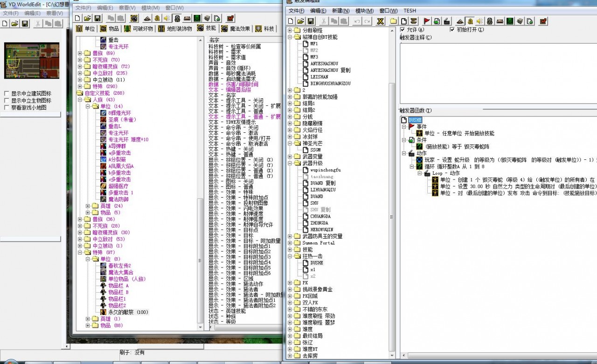Select trigger ANYESHASHOU 复制
Screen dimensions: 597x364
pyautogui.click(x=330, y=70)
